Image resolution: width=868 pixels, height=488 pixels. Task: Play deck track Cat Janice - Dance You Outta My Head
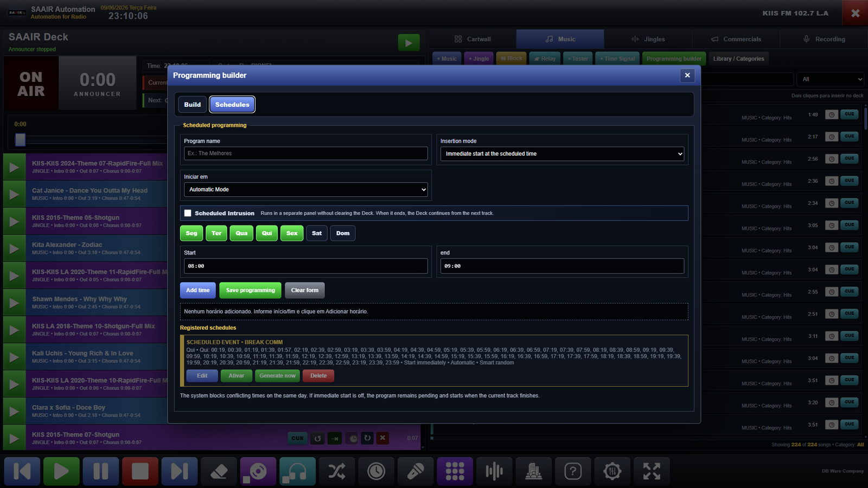pyautogui.click(x=15, y=194)
